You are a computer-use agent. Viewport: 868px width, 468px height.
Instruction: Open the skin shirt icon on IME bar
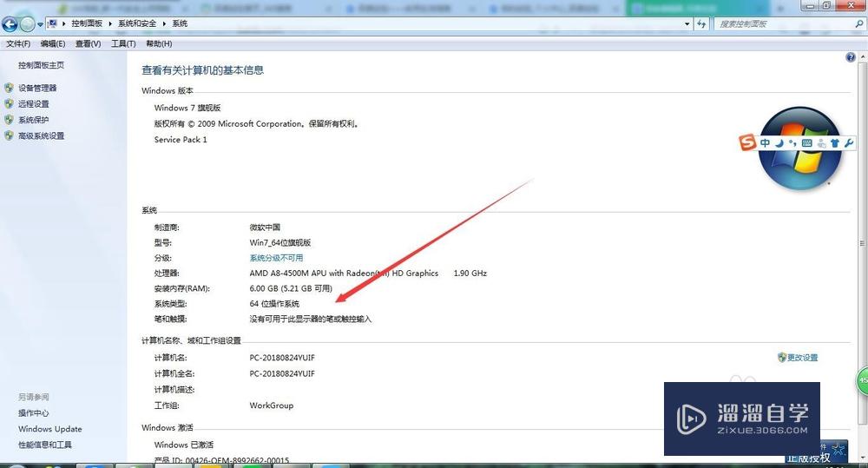pyautogui.click(x=835, y=143)
